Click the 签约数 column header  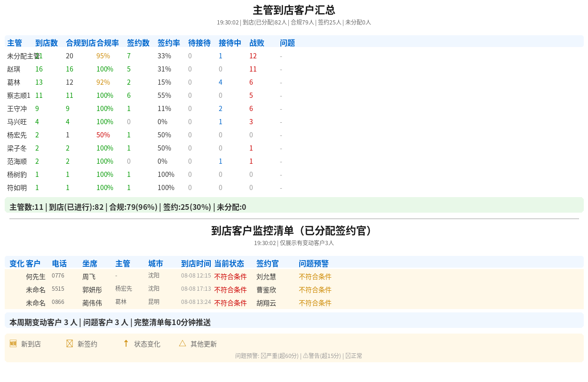coord(138,43)
